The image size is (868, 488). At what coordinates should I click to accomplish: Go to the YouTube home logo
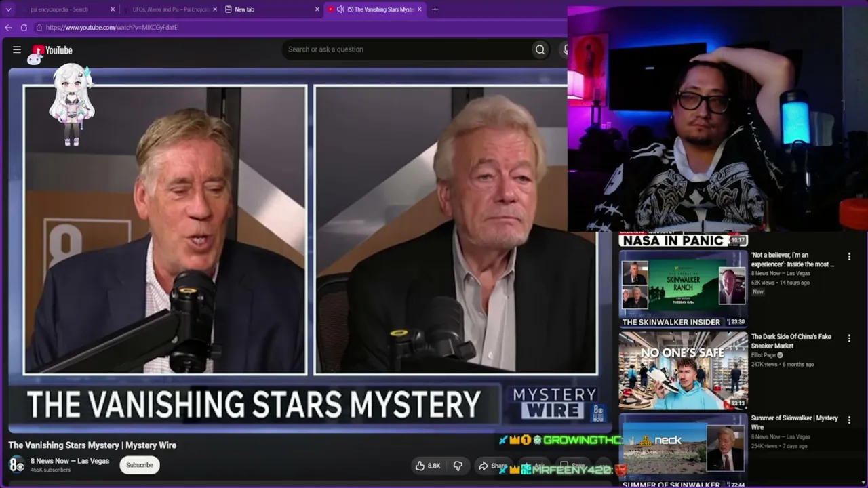[x=52, y=50]
